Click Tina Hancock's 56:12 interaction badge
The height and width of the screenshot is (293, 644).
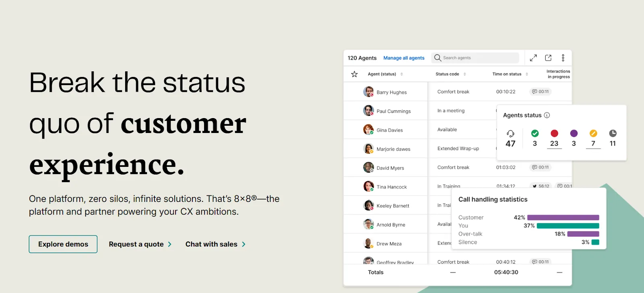pyautogui.click(x=541, y=186)
